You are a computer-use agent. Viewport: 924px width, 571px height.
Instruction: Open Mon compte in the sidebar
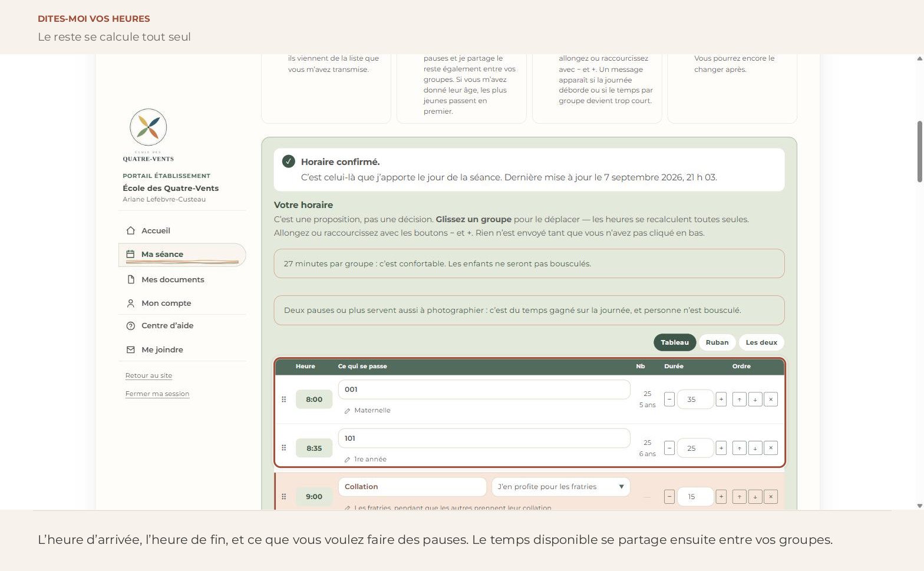click(x=182, y=303)
